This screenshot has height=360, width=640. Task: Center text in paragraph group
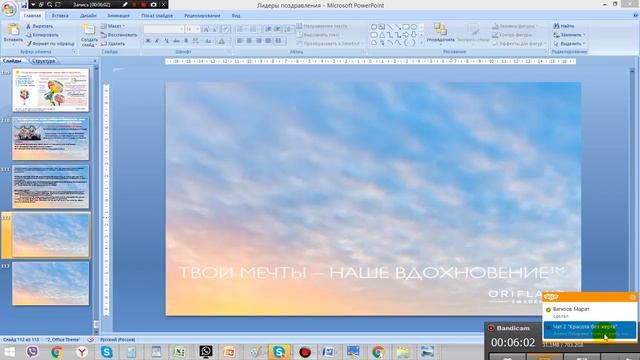[249, 41]
